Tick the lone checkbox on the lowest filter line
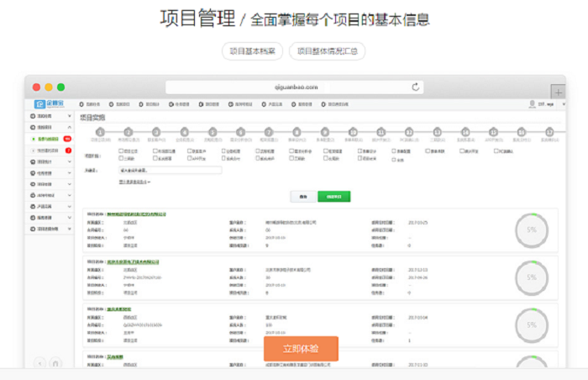 pyautogui.click(x=394, y=160)
